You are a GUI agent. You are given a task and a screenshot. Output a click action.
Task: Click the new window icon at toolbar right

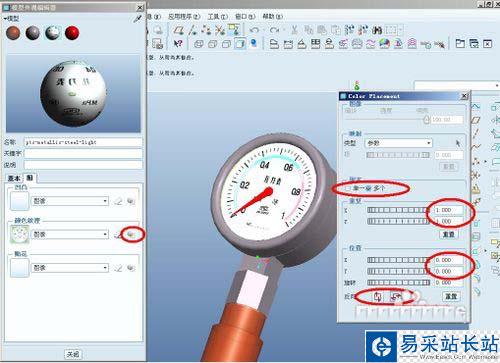click(460, 43)
